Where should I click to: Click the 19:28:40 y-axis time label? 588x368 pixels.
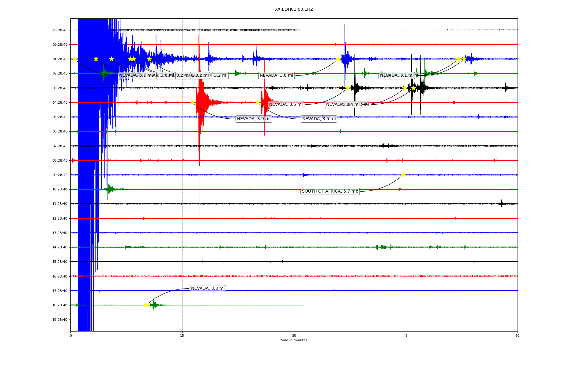coord(60,320)
